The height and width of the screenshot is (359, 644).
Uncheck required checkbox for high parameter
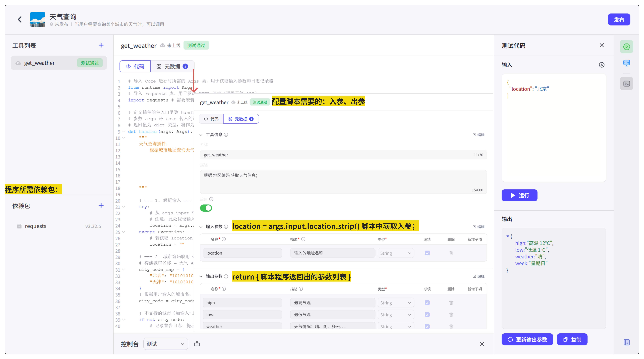[x=427, y=303]
